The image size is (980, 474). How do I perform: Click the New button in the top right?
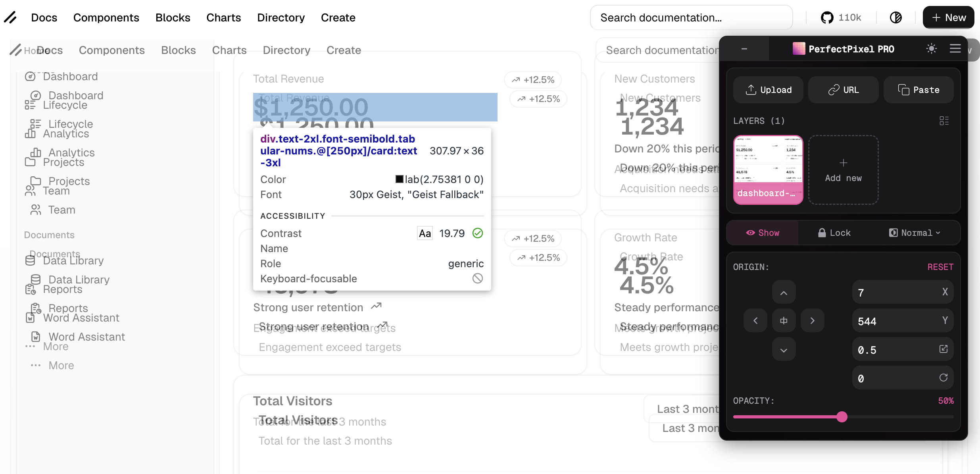click(x=948, y=17)
